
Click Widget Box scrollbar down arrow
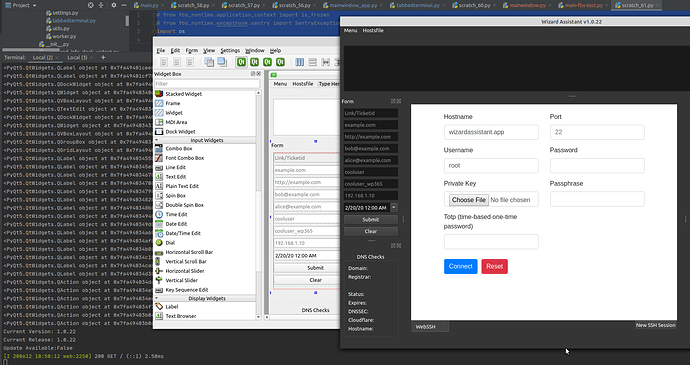(x=258, y=317)
